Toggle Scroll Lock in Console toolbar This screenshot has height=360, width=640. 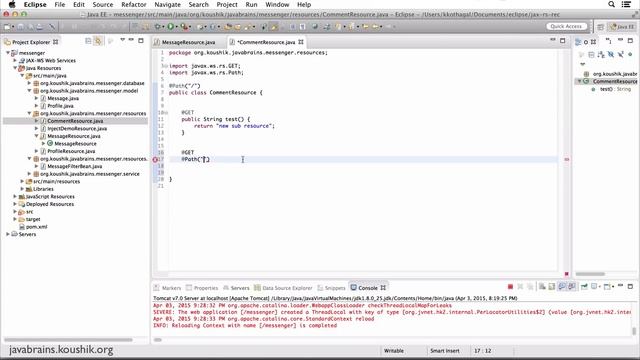[552, 287]
